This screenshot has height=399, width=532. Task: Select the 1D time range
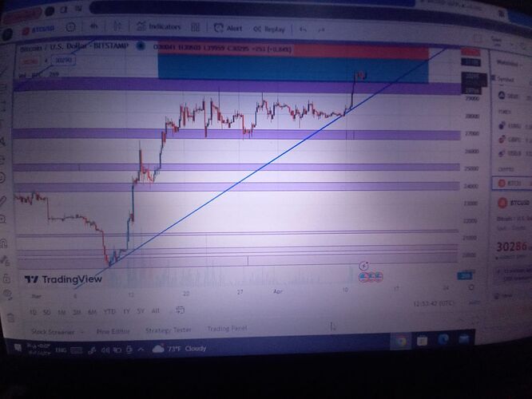click(33, 310)
